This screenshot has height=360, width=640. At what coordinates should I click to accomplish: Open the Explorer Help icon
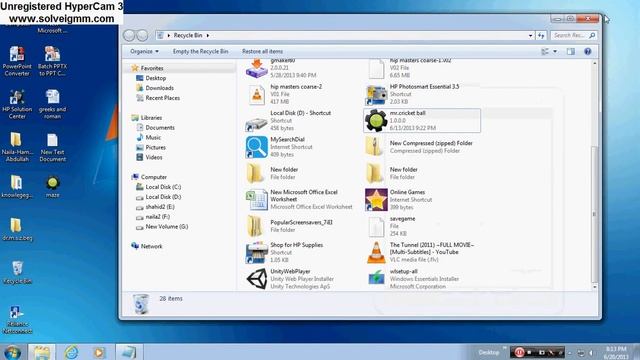587,51
